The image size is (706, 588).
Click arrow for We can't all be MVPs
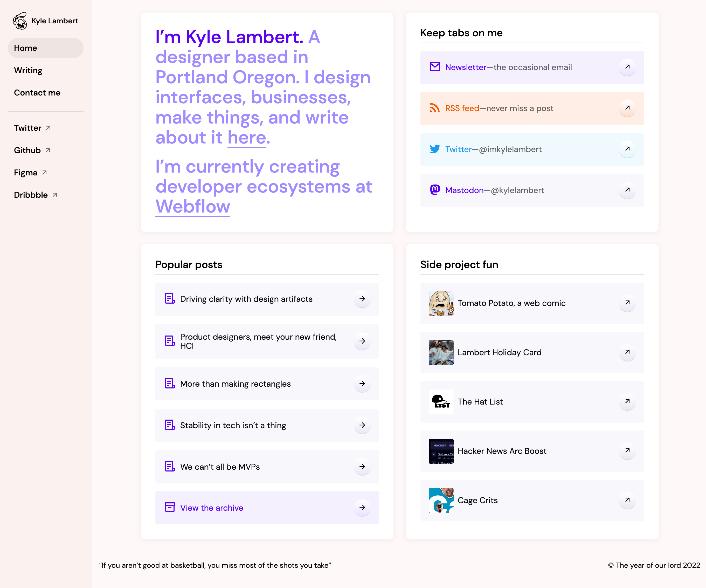tap(362, 467)
